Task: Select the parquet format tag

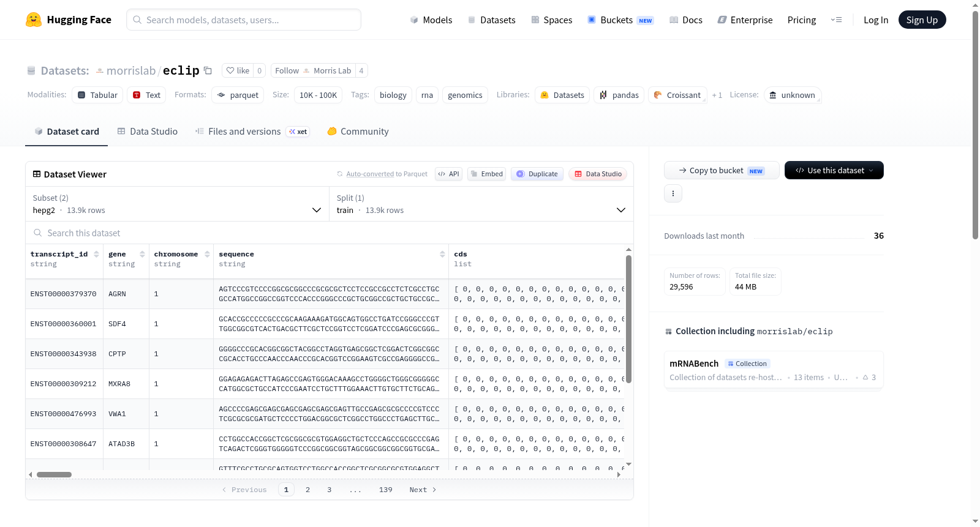Action: pyautogui.click(x=238, y=95)
